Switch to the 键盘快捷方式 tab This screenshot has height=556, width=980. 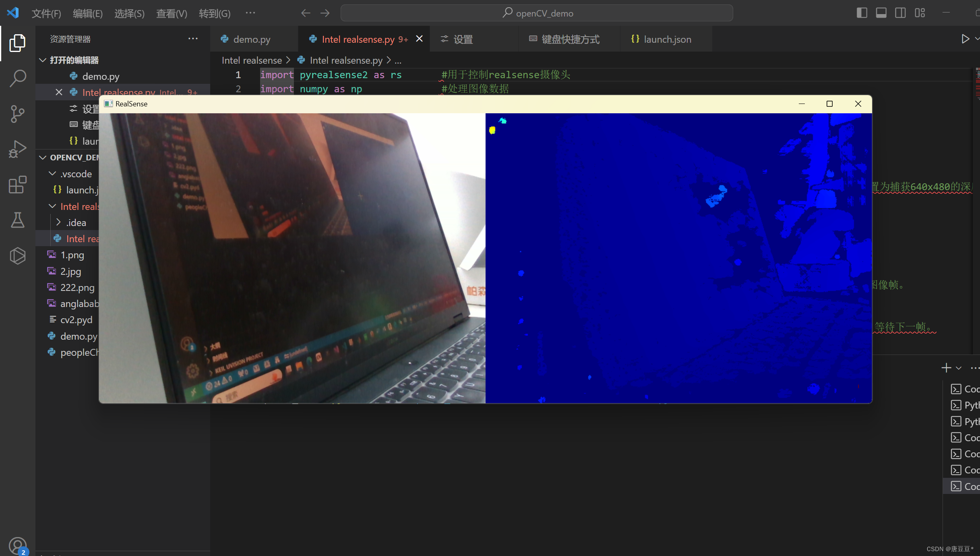[x=569, y=39]
